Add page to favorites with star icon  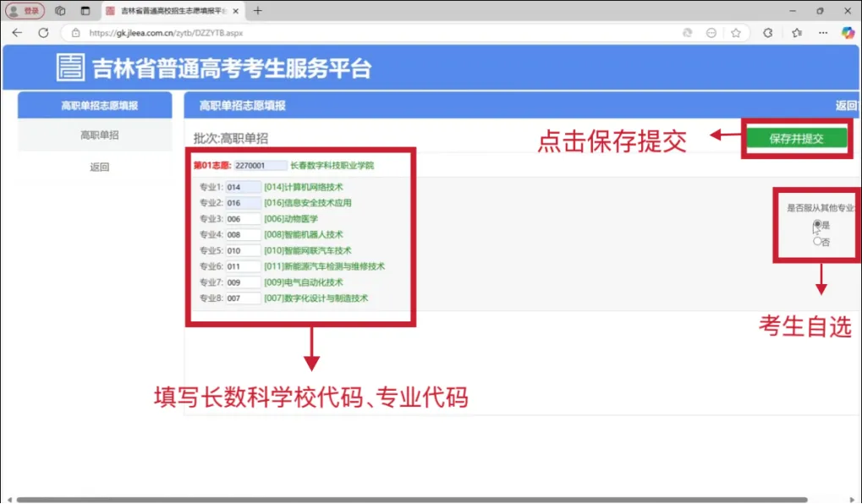tap(736, 33)
